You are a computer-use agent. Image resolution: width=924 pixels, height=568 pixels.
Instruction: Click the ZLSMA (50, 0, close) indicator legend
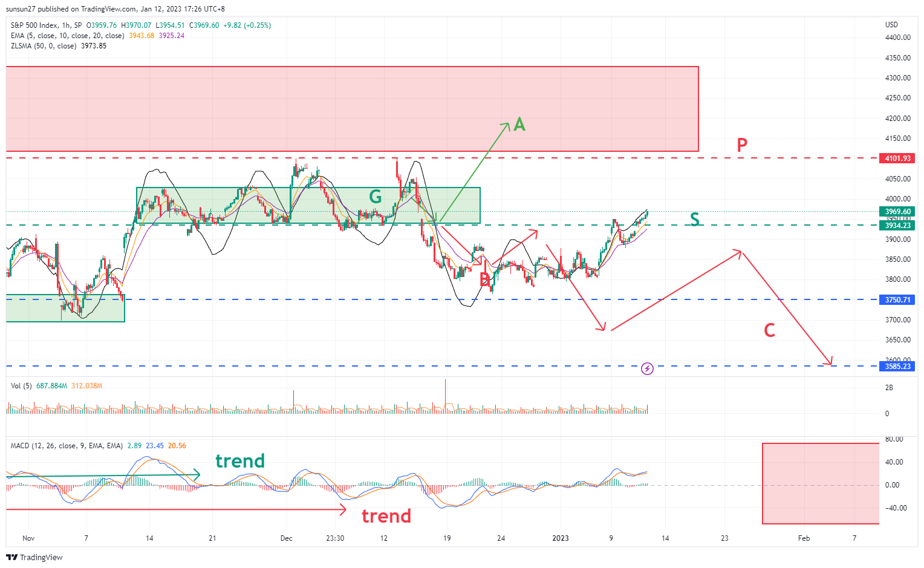click(x=44, y=46)
